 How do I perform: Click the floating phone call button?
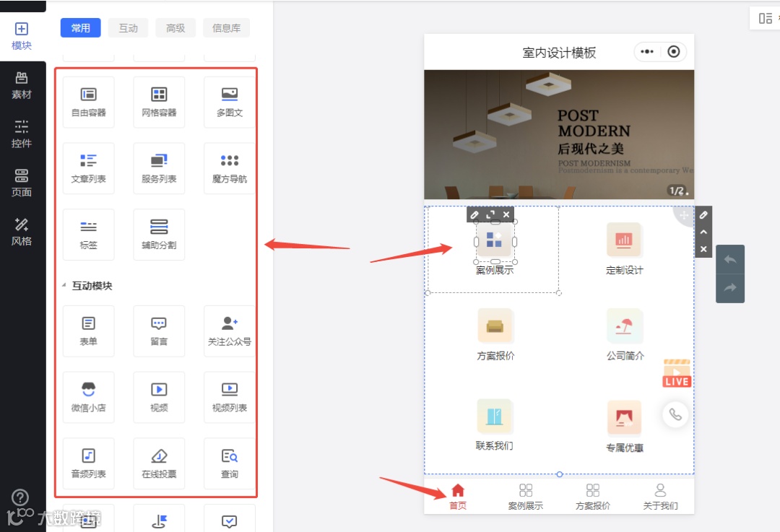pyautogui.click(x=675, y=414)
